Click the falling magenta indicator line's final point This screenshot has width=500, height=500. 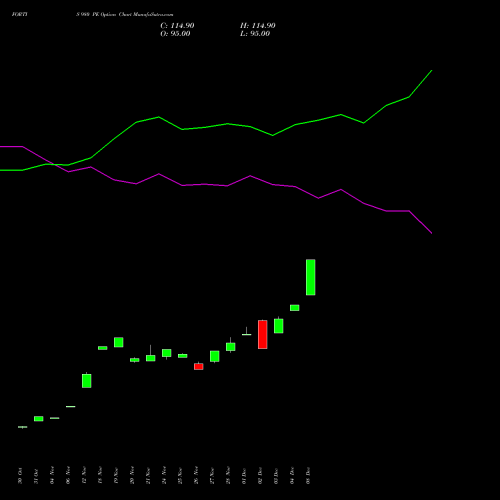431,233
